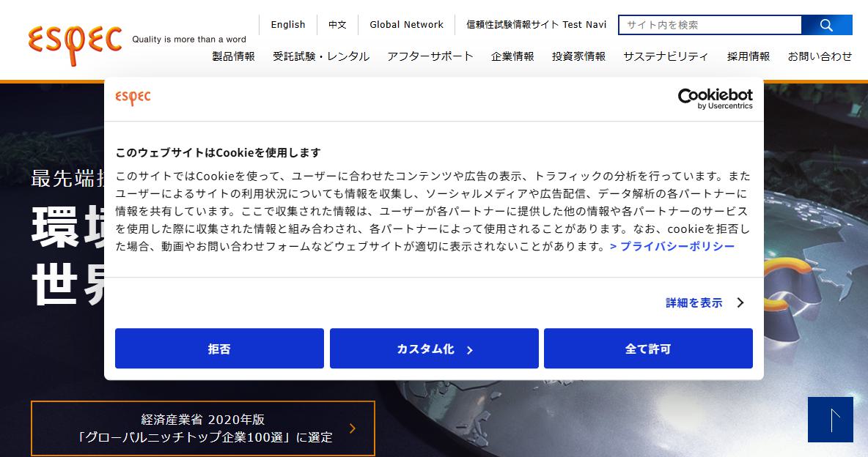The width and height of the screenshot is (868, 457).
Task: Focus the site search input field
Action: [x=710, y=25]
